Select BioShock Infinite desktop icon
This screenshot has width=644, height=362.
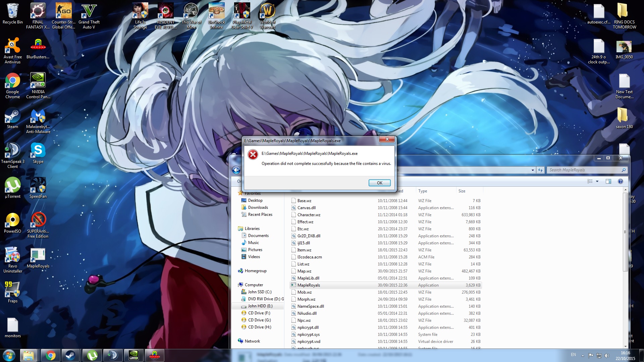pyautogui.click(x=217, y=15)
